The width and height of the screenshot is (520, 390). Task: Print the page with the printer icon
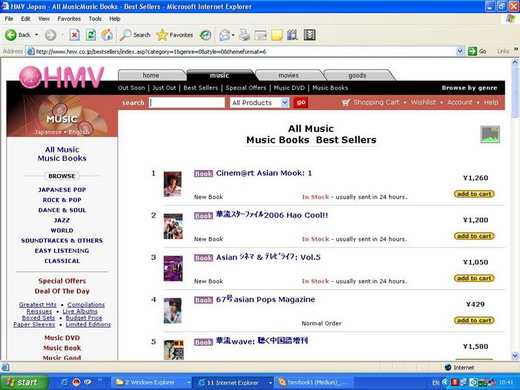244,35
